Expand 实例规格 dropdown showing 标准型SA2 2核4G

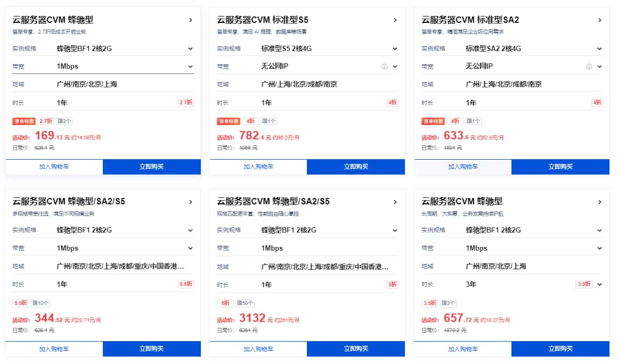click(599, 48)
